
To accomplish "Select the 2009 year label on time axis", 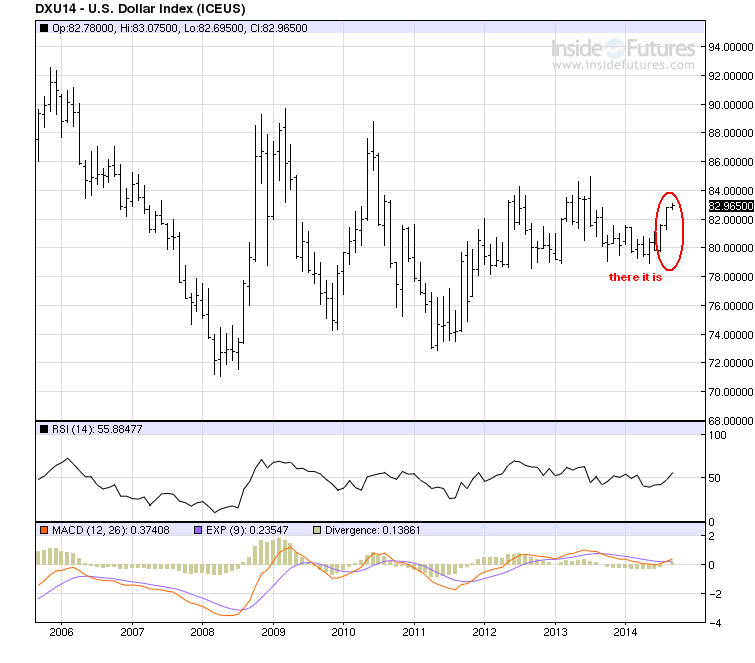I will click(273, 632).
